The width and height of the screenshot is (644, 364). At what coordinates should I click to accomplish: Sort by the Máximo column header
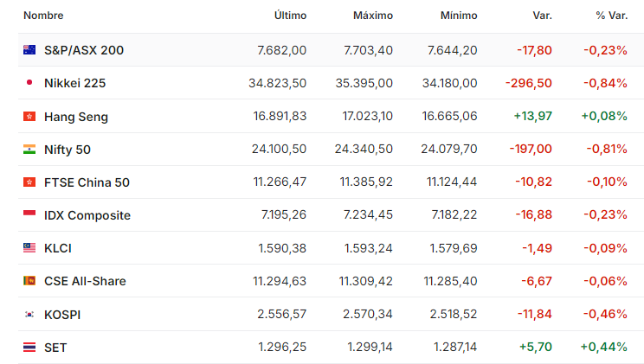coord(373,16)
